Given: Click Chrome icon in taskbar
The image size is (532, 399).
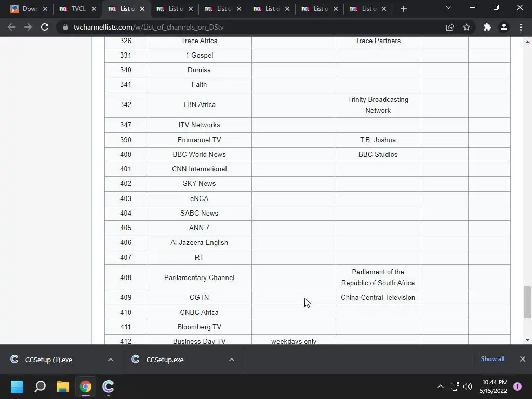Looking at the screenshot, I should click(x=86, y=386).
